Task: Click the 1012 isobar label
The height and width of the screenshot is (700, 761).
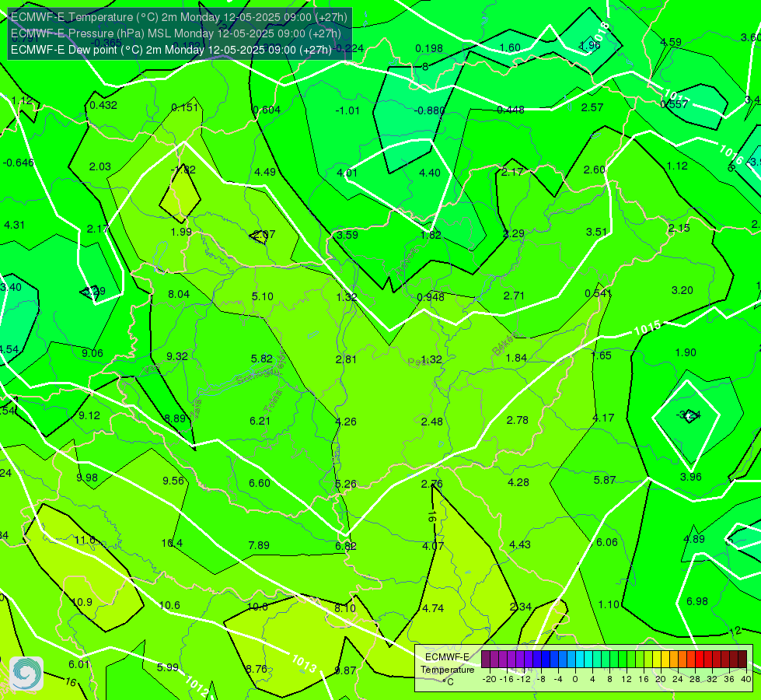Action: tap(197, 686)
